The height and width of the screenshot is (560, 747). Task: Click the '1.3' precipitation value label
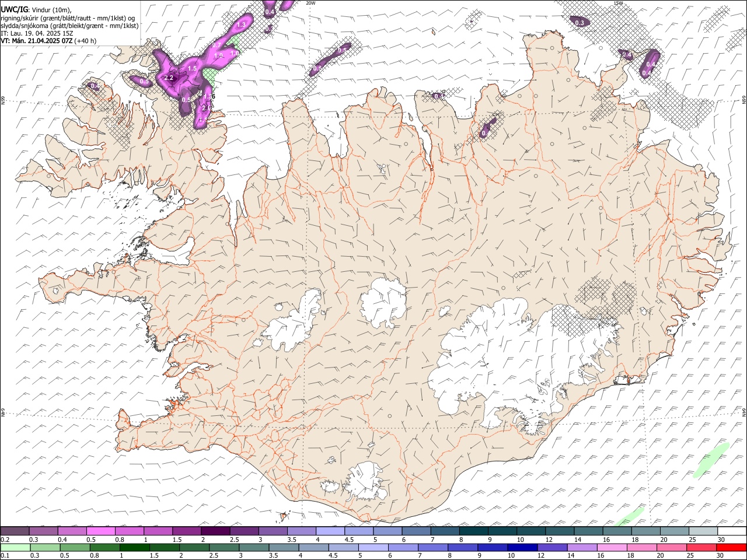tap(241, 25)
